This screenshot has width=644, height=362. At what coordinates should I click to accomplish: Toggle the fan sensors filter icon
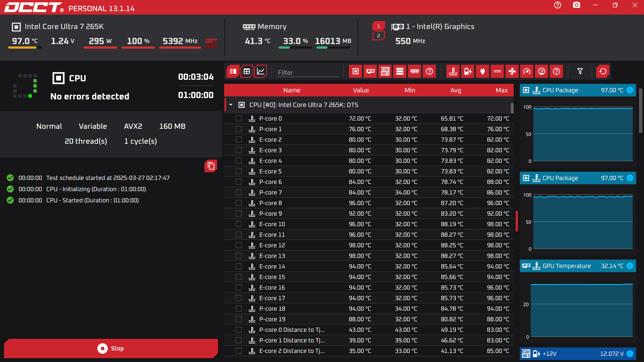click(512, 71)
